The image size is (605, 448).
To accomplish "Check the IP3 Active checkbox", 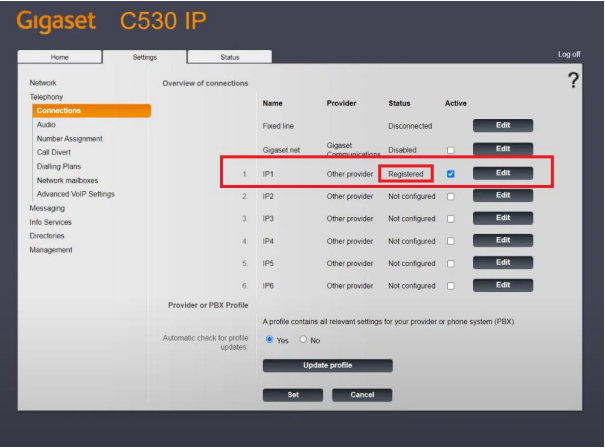I will [x=450, y=219].
